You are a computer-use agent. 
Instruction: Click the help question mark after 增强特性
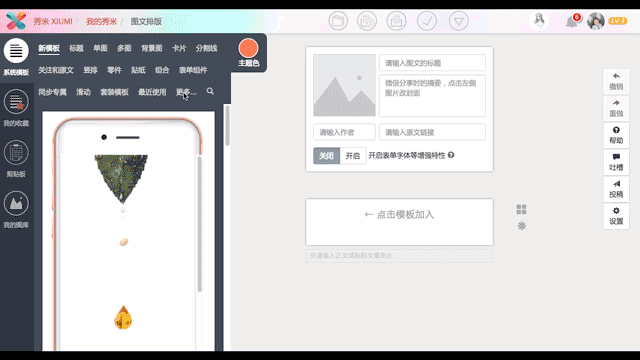(x=451, y=155)
